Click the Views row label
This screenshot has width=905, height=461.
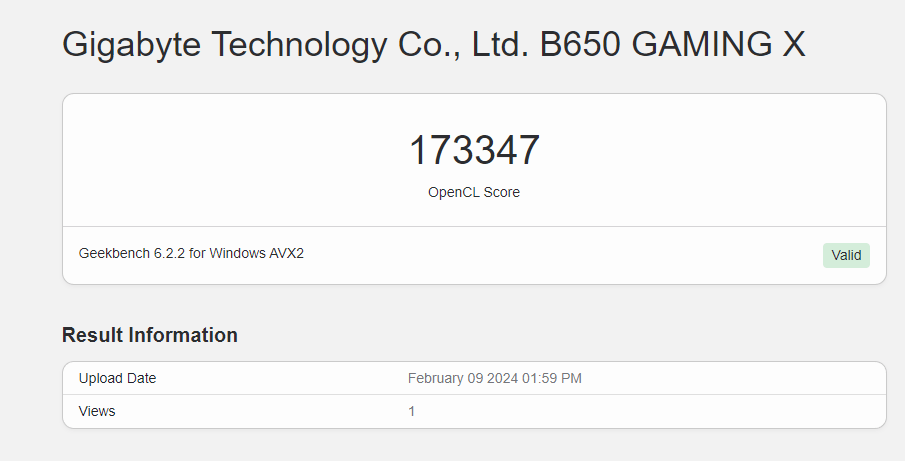tap(97, 411)
